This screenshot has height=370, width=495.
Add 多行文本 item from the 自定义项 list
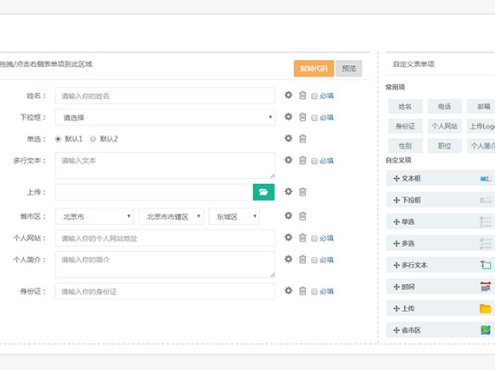click(x=441, y=265)
